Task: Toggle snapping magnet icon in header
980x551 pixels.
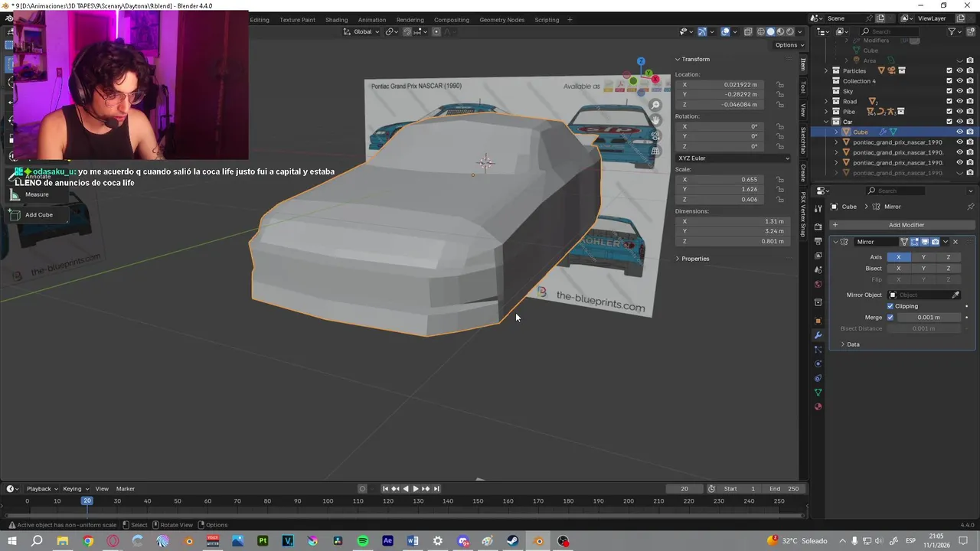Action: 407,31
